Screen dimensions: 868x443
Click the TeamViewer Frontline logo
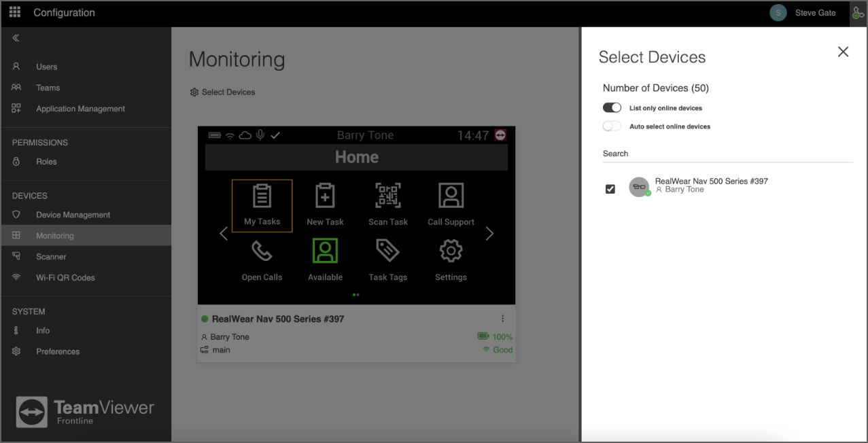(x=85, y=412)
